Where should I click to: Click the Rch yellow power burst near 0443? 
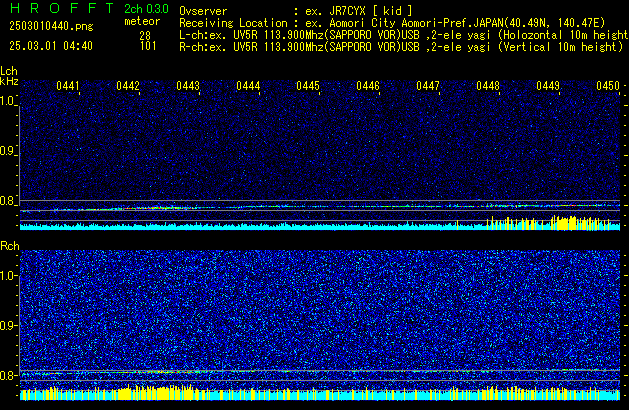tap(158, 393)
